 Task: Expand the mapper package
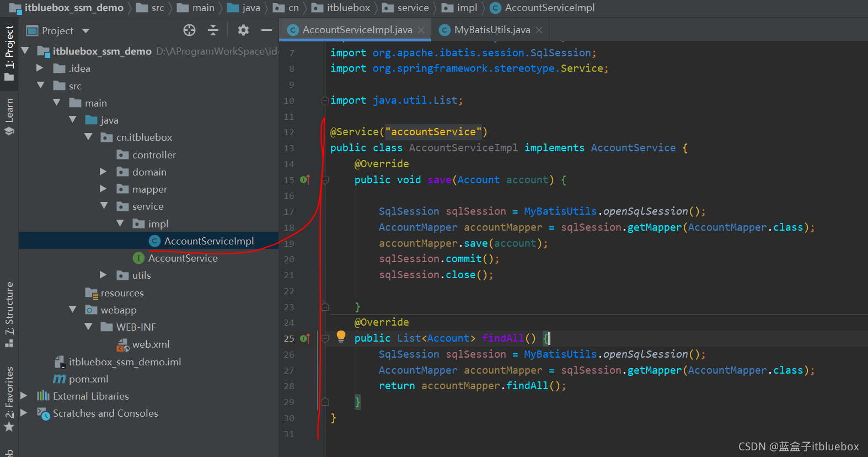tap(103, 189)
